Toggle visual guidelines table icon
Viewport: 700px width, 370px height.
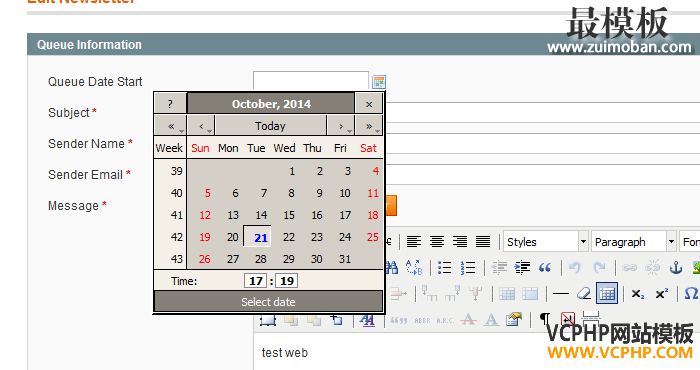[x=607, y=293]
